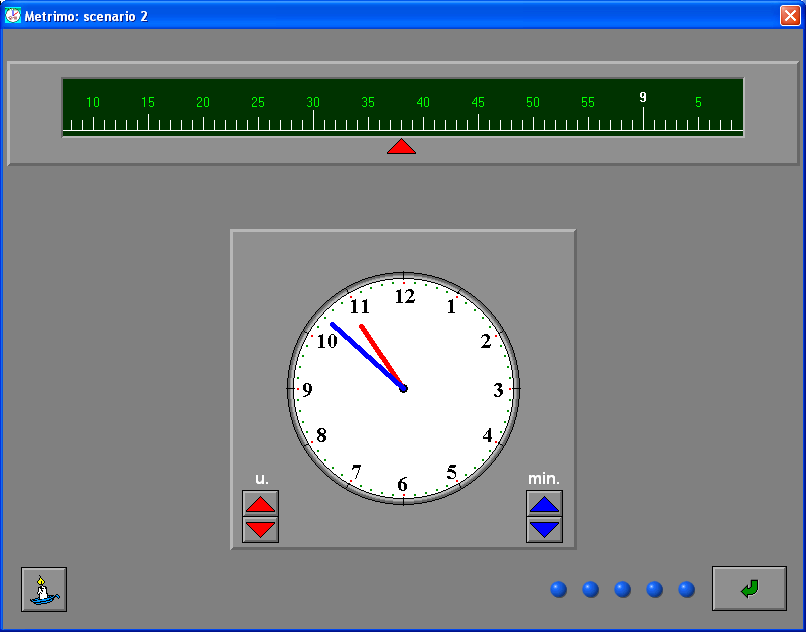Image resolution: width=806 pixels, height=632 pixels.
Task: Click the number 12 on the clock face
Action: (405, 297)
